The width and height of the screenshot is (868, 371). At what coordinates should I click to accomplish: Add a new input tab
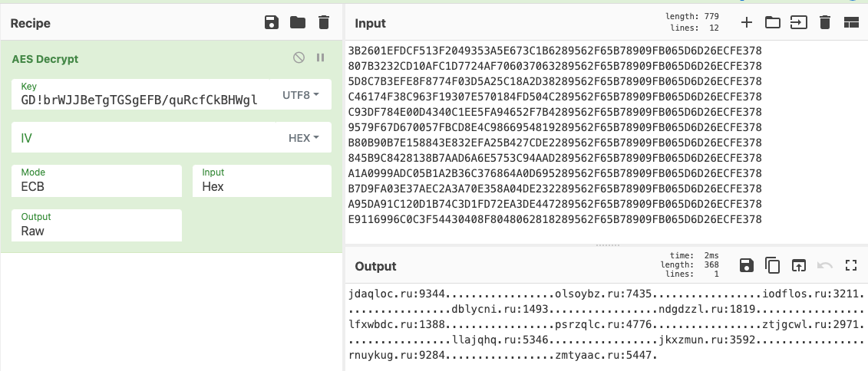pyautogui.click(x=746, y=23)
